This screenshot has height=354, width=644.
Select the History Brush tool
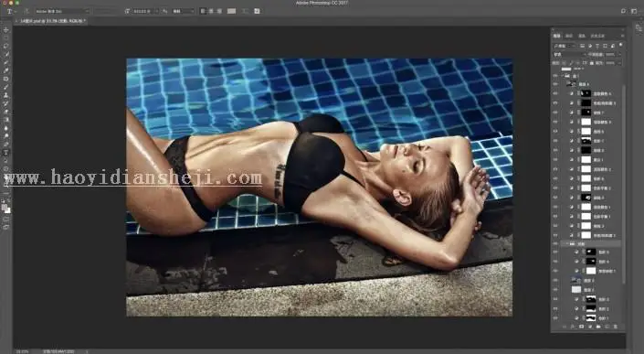point(6,103)
